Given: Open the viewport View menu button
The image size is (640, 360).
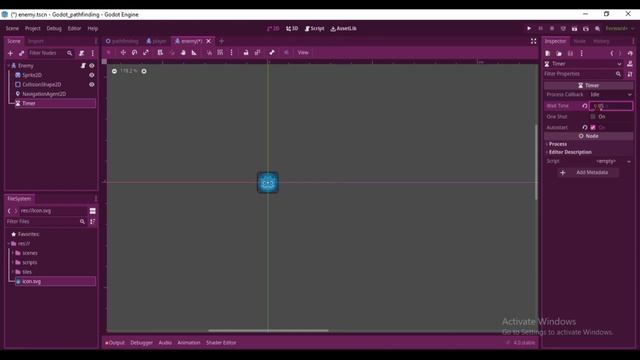Looking at the screenshot, I should tap(303, 53).
